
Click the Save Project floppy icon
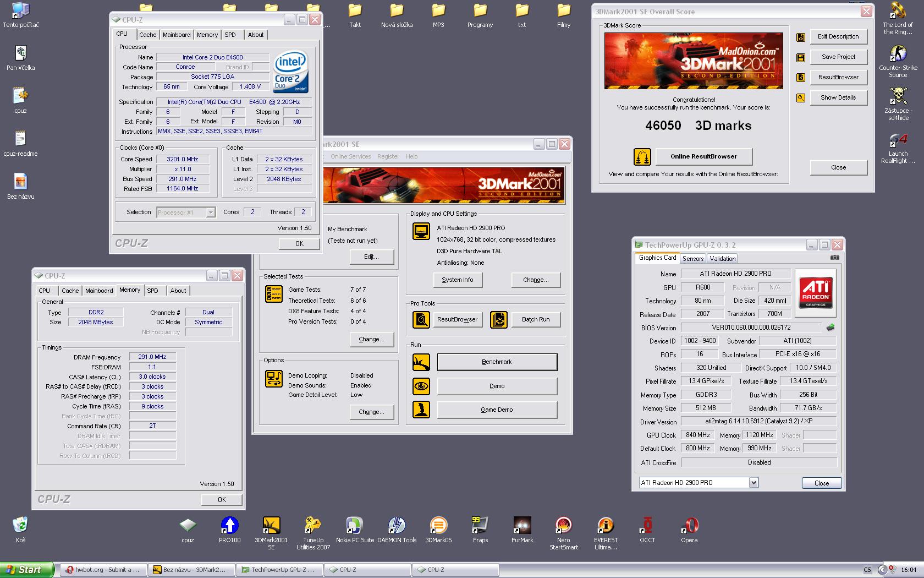[801, 57]
